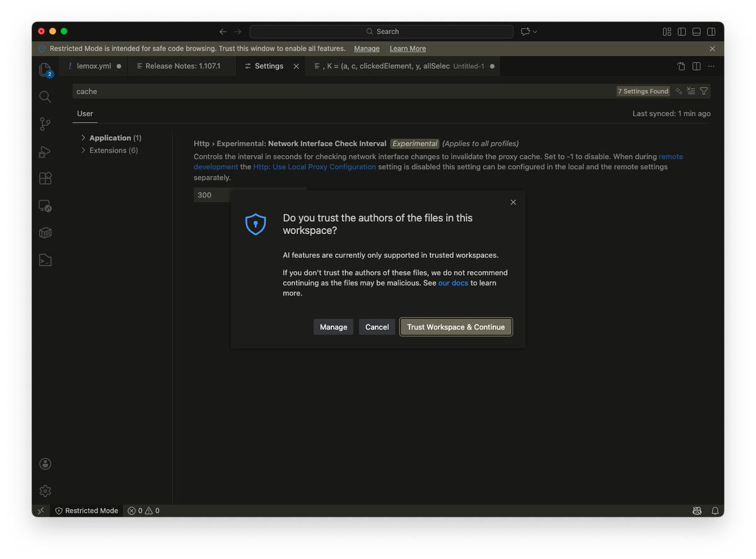Open the settings filter funnel
Screen dimensions: 756x559
[704, 91]
